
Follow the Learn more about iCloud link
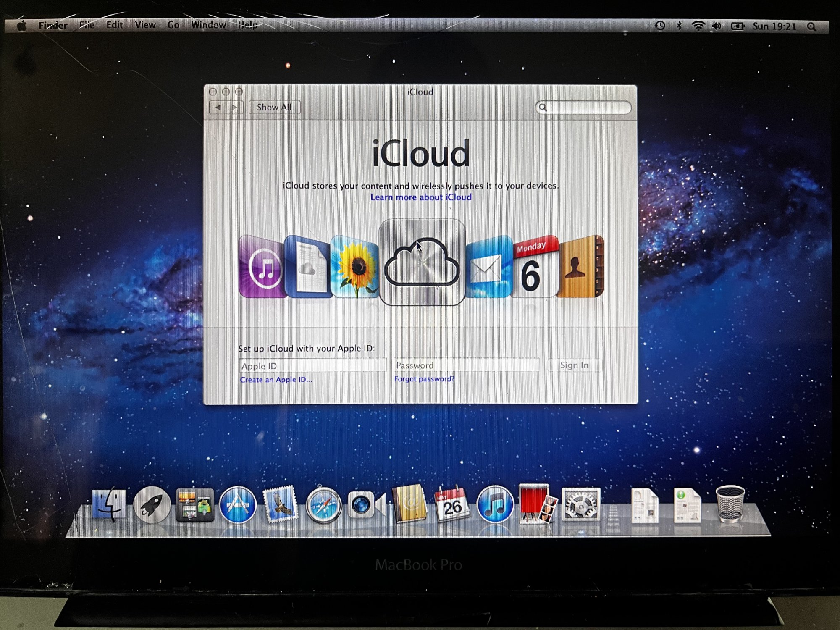tap(421, 197)
